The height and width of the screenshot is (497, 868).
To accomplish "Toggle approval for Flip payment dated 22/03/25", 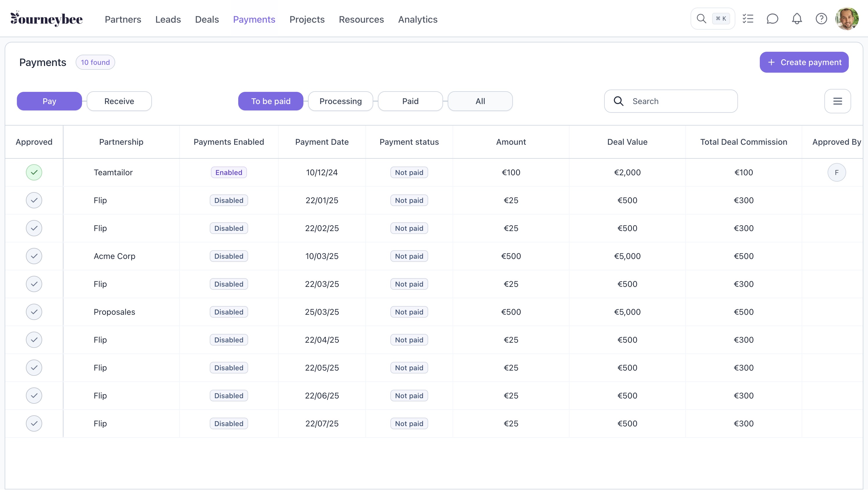I will [34, 284].
